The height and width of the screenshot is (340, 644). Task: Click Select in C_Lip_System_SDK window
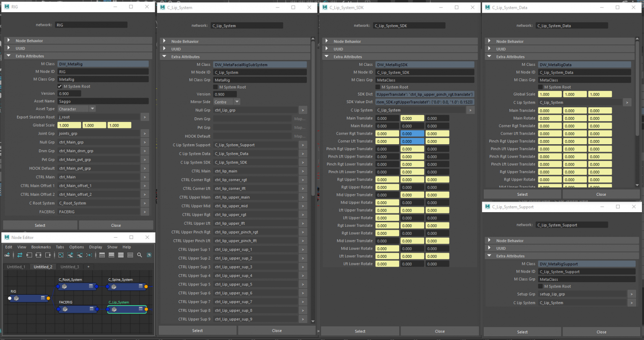pos(360,331)
